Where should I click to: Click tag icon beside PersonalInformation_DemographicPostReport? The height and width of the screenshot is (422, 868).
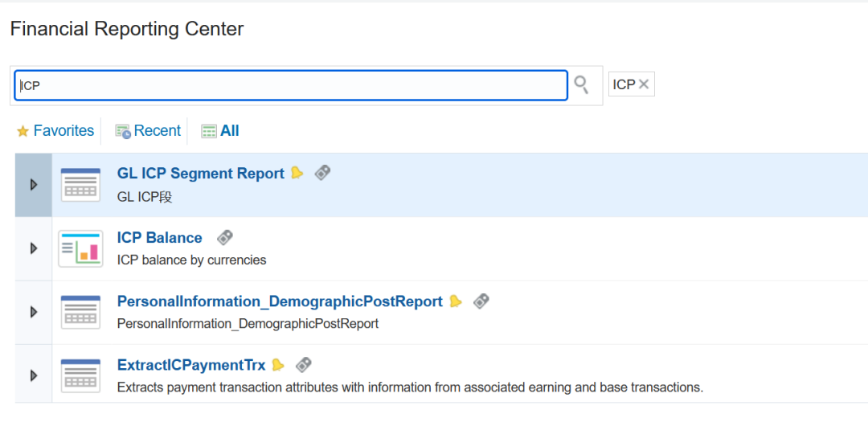tap(481, 301)
